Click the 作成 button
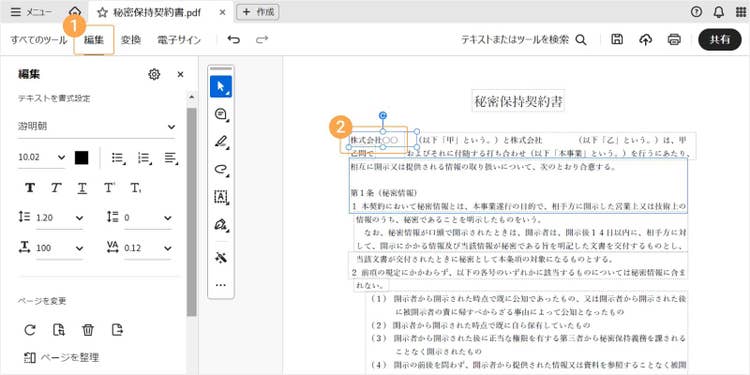 258,12
